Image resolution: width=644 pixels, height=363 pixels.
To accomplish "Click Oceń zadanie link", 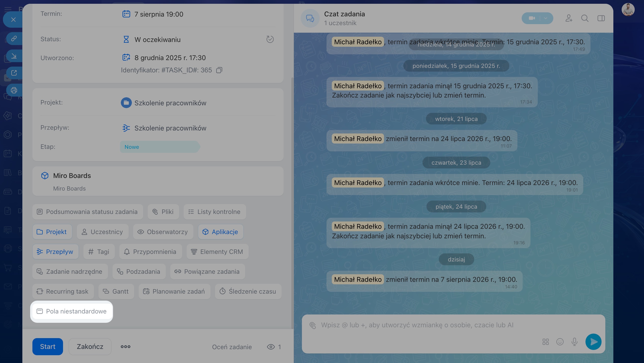I will click(232, 347).
